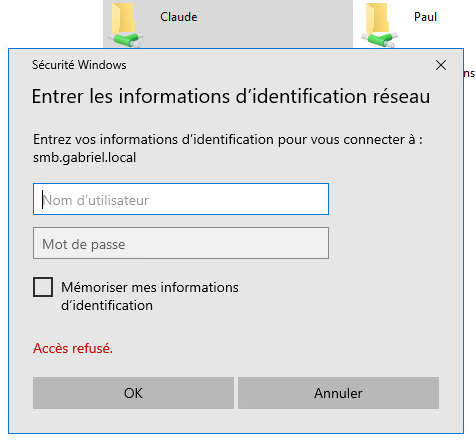Screen dimensions: 476x441
Task: Cancel the dialog with Annuler
Action: pos(338,393)
